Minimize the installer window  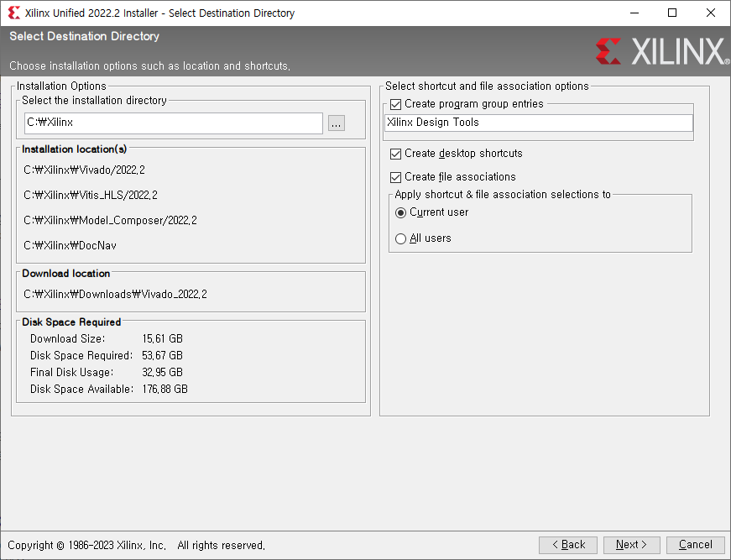point(634,13)
